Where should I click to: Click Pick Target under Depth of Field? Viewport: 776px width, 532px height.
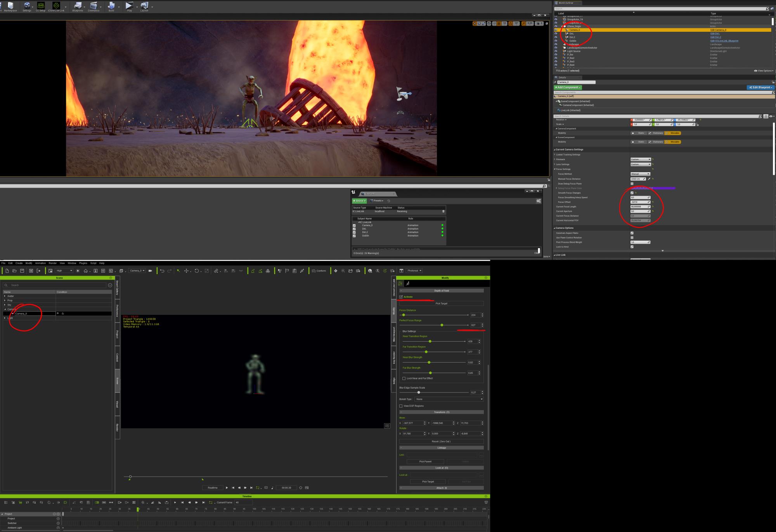[x=442, y=304]
